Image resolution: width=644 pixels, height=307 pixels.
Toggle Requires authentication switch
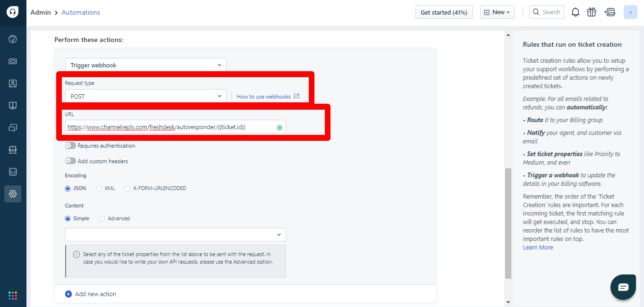pos(70,146)
